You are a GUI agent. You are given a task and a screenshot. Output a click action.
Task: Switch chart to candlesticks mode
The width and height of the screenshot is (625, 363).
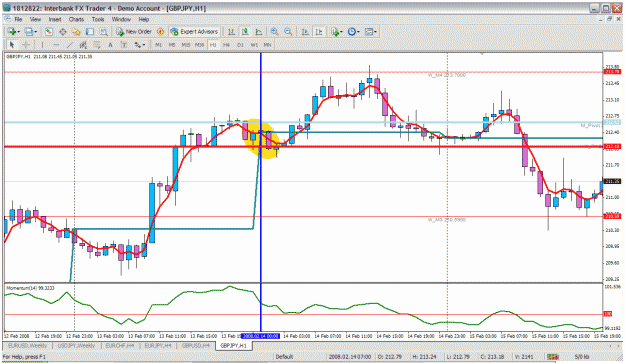245,32
